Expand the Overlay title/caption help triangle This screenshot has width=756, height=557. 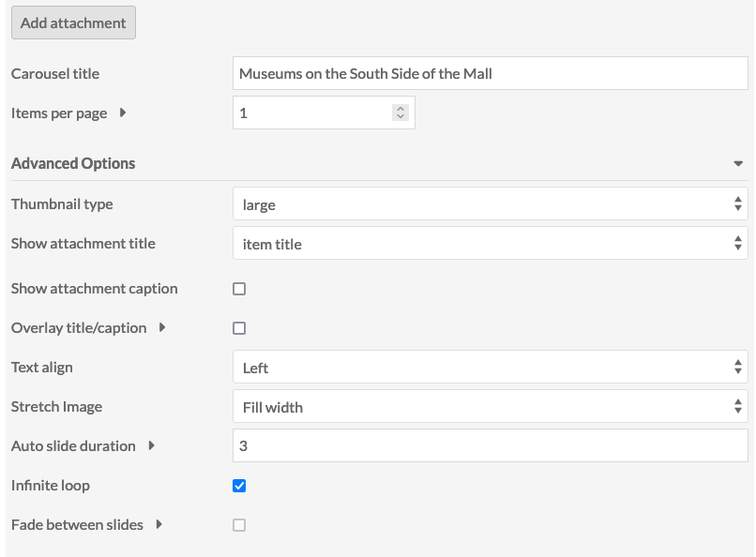tap(162, 327)
